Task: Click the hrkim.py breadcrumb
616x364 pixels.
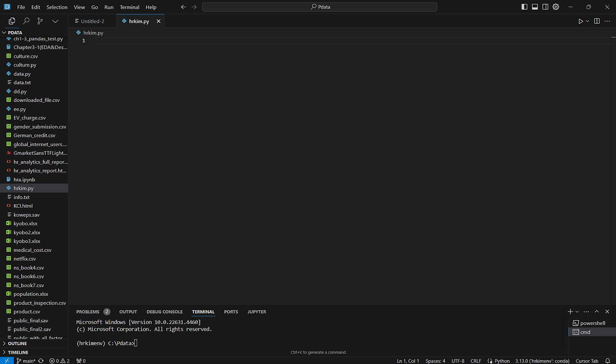Action: click(x=90, y=33)
